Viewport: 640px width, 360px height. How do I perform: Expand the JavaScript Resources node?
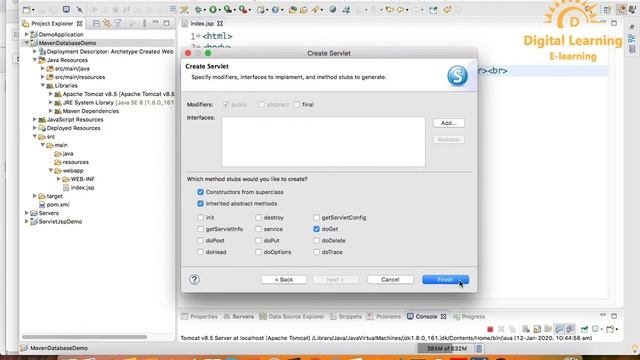35,120
